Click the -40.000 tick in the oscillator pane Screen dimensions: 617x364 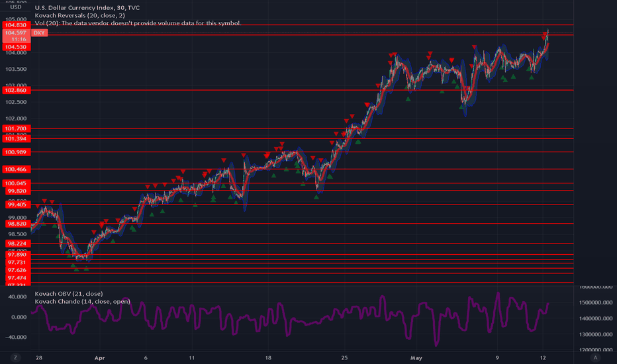coord(17,337)
